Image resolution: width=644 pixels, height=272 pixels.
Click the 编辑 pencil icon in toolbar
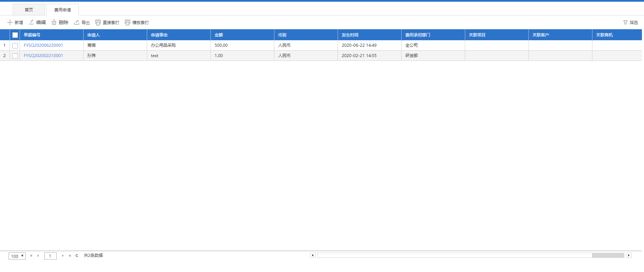[x=31, y=22]
